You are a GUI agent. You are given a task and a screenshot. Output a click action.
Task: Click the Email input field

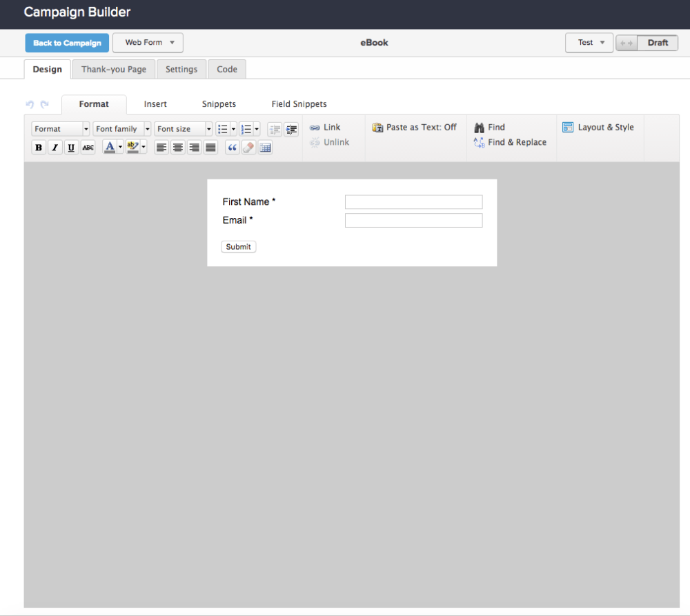point(413,221)
